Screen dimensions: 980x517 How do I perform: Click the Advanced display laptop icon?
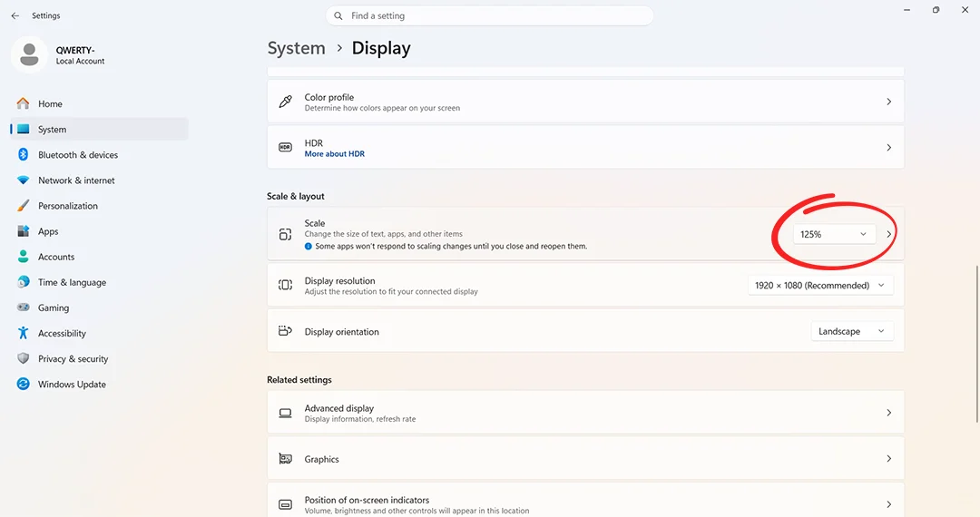point(285,413)
